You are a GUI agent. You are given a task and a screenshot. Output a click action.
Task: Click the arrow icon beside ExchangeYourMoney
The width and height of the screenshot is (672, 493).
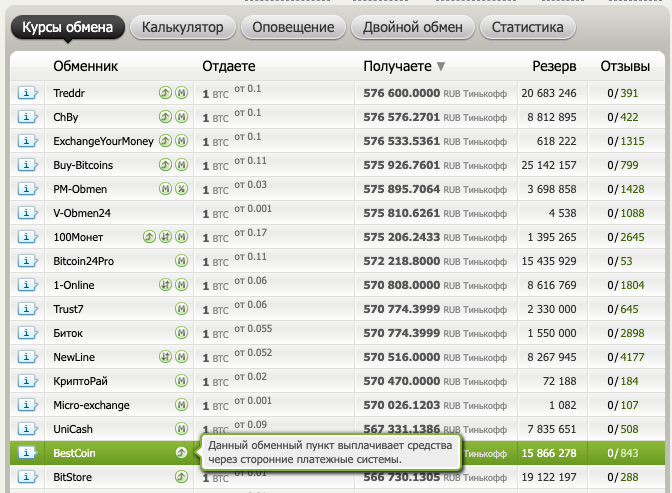click(166, 141)
